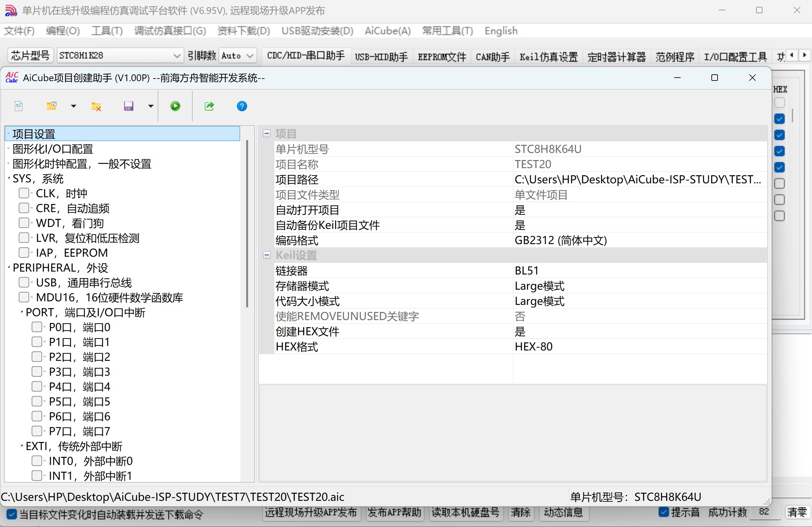Open the USB驱动安装(D) menu
The width and height of the screenshot is (812, 527).
tap(317, 31)
